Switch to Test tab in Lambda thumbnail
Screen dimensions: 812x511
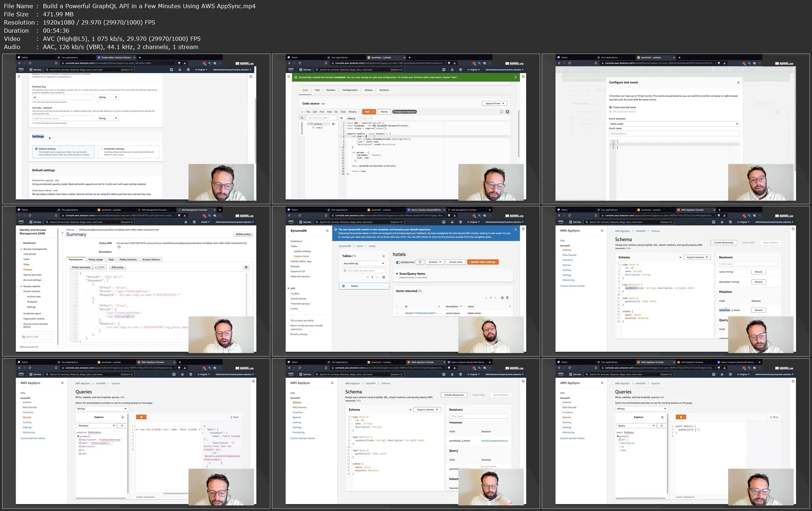point(317,90)
